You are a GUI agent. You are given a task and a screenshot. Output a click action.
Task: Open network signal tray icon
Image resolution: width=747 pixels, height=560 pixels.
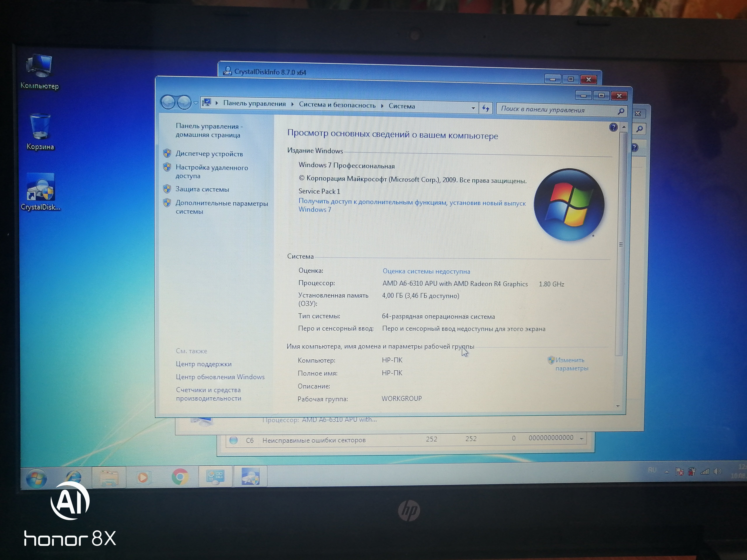point(705,472)
